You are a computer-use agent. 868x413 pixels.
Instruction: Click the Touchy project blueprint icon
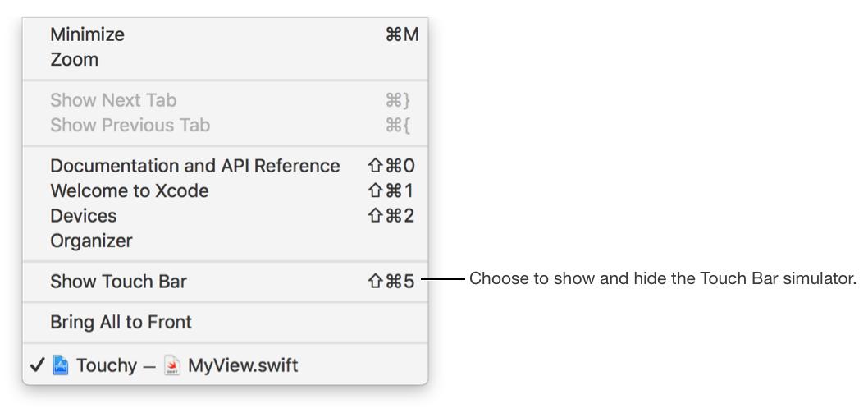(x=61, y=365)
